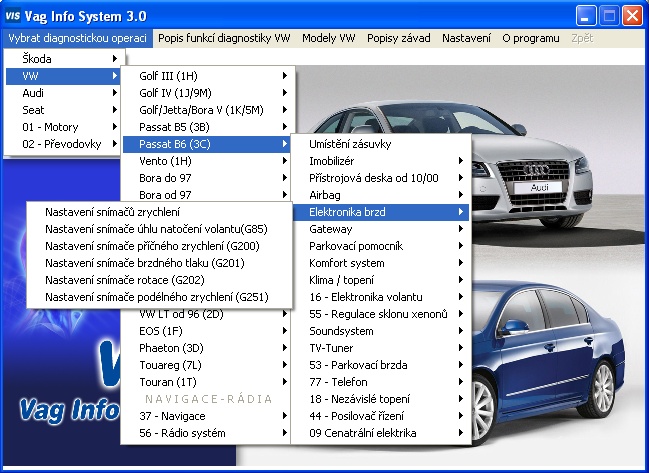Open the Vybrat diagnostickou operaci menu
Screen dimensions: 649x473
[x=77, y=38]
